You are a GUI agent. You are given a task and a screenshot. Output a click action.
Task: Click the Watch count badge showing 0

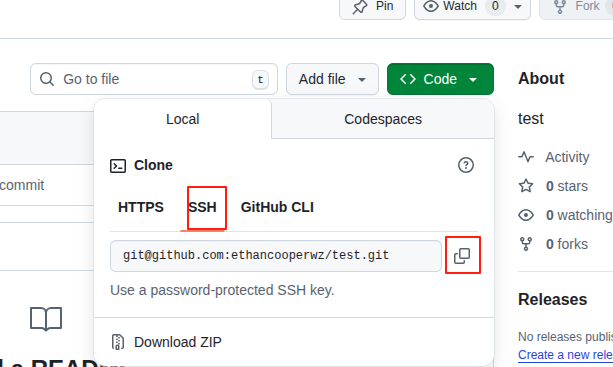coord(495,6)
